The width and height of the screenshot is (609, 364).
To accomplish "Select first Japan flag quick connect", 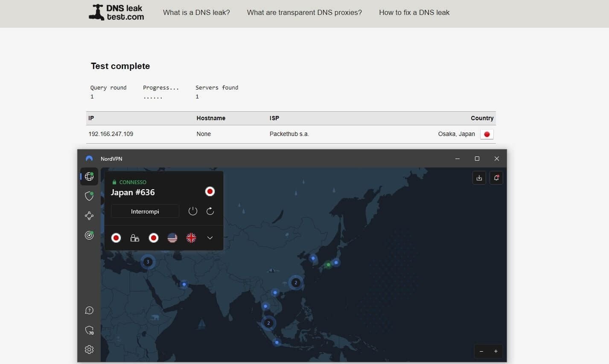I will tap(116, 238).
